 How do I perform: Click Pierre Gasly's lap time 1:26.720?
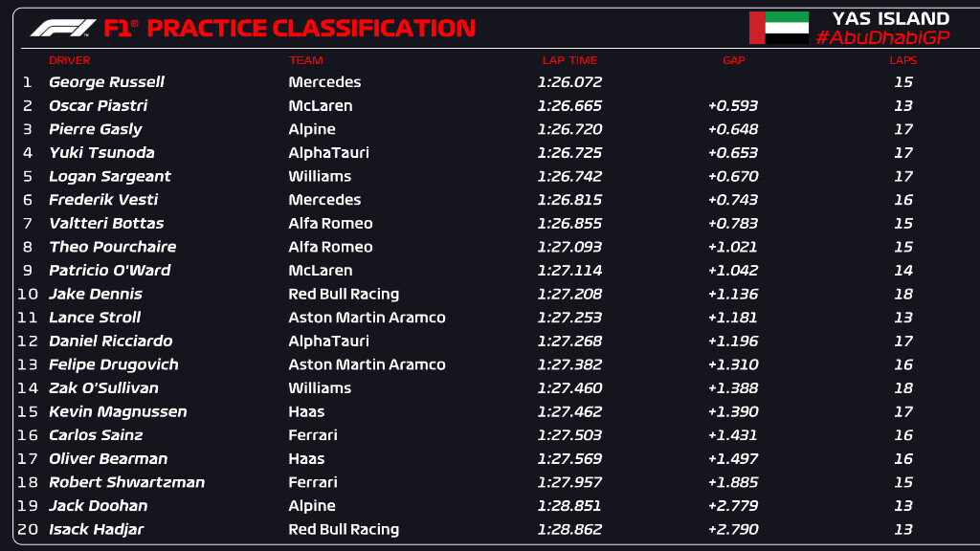(x=569, y=129)
